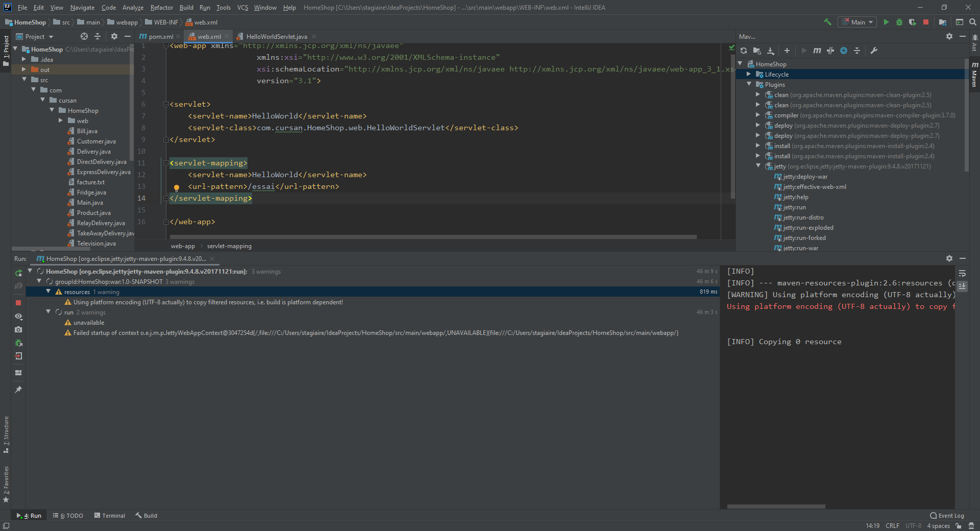Open the Refactor menu
The width and height of the screenshot is (980, 531).
[162, 8]
